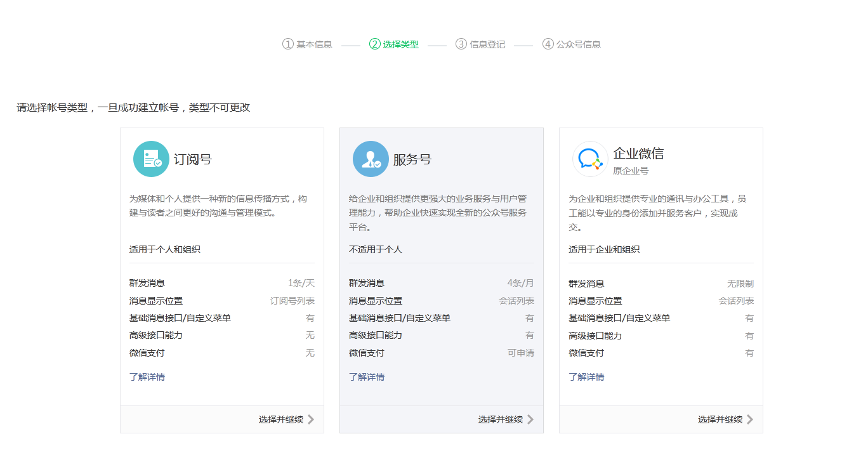
Task: Click the 1条/天 value in 订阅号
Action: (x=301, y=284)
